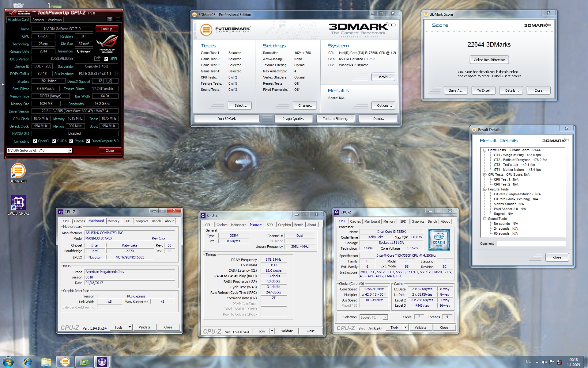Click the volume speaker tray icon
The width and height of the screenshot is (588, 368).
tap(544, 362)
